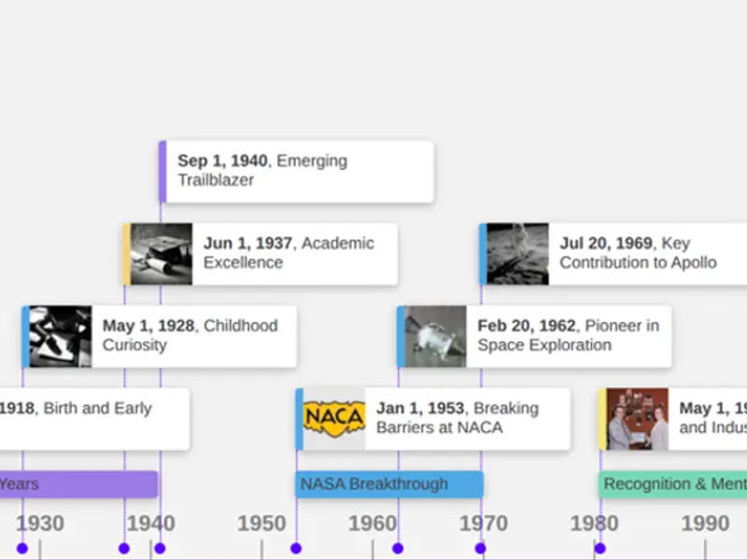
Task: Click the timeline dot for Feb 1962
Action: [398, 549]
